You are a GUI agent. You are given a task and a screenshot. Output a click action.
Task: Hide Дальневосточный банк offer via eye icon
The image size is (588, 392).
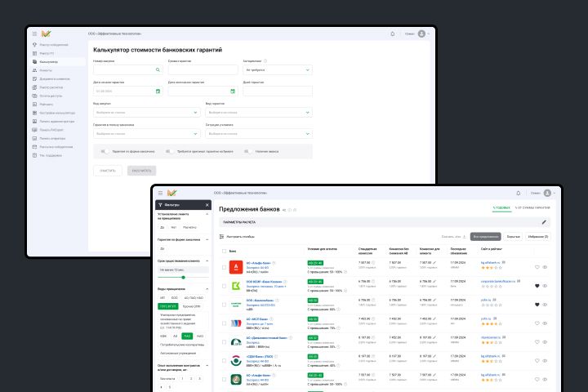click(x=545, y=341)
